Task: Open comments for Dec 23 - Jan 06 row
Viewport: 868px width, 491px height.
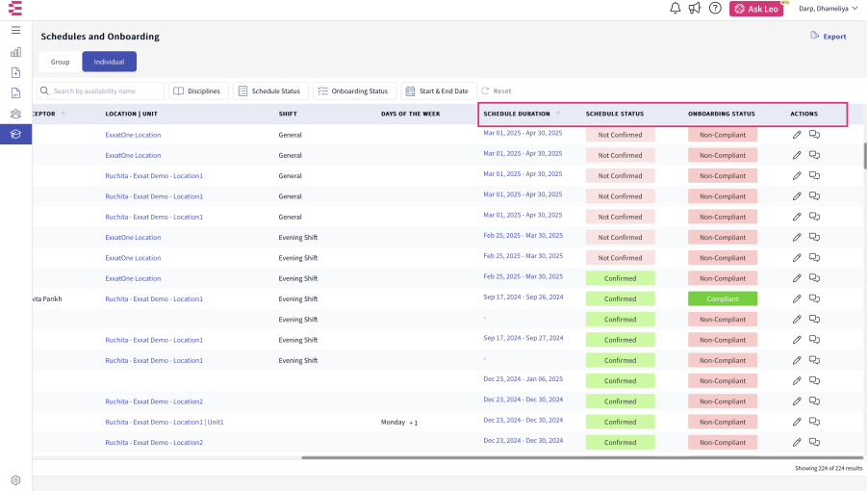Action: [x=814, y=380]
